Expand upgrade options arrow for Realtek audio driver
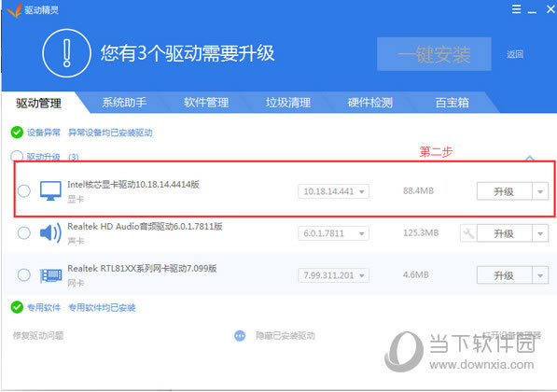This screenshot has width=557, height=392. coord(540,233)
